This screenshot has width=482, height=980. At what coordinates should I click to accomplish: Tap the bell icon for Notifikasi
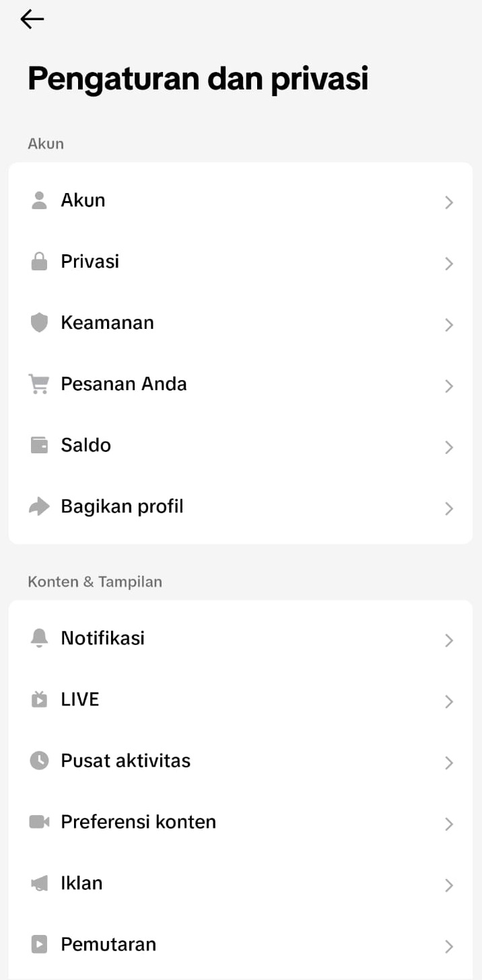(40, 638)
